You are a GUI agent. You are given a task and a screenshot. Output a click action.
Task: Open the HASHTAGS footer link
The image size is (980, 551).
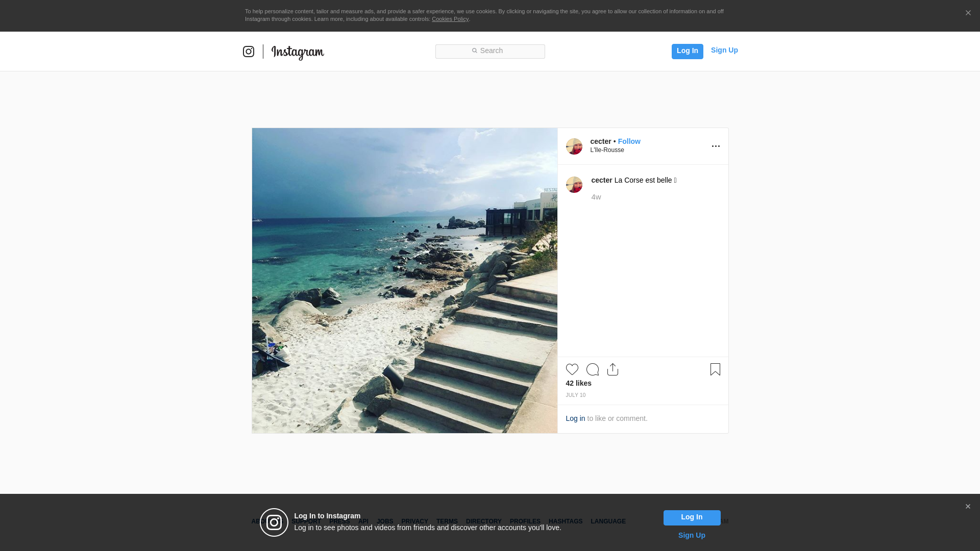(x=566, y=521)
